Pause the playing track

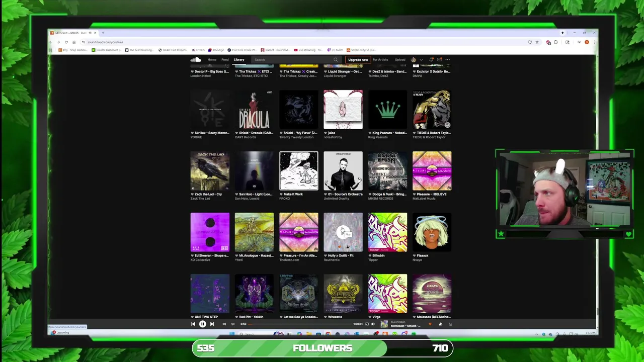pyautogui.click(x=203, y=324)
